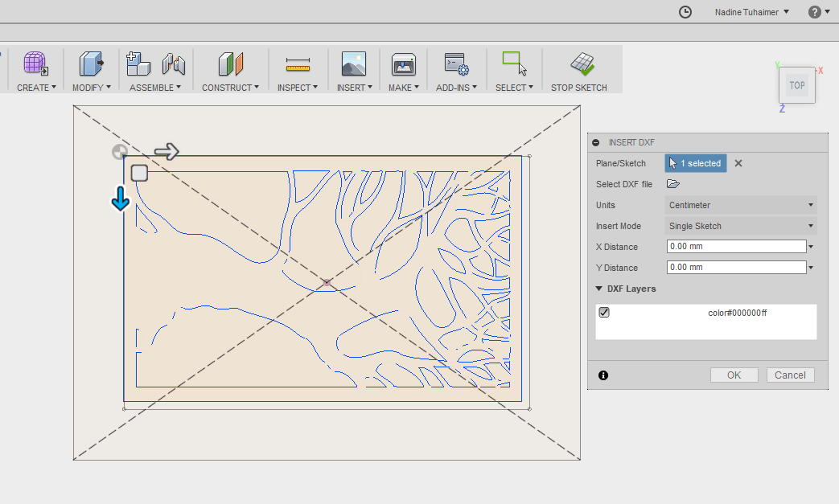The height and width of the screenshot is (504, 839).
Task: Click the Add-Ins scripts icon
Action: [456, 64]
